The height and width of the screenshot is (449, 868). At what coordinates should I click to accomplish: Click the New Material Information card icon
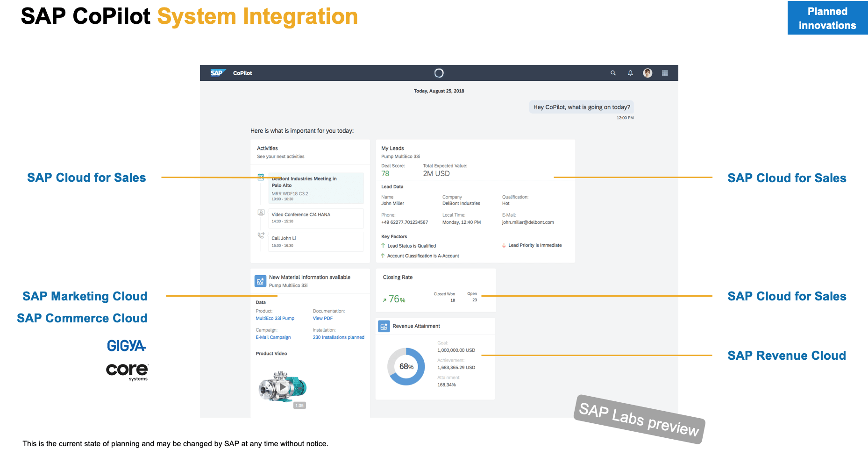pos(260,281)
